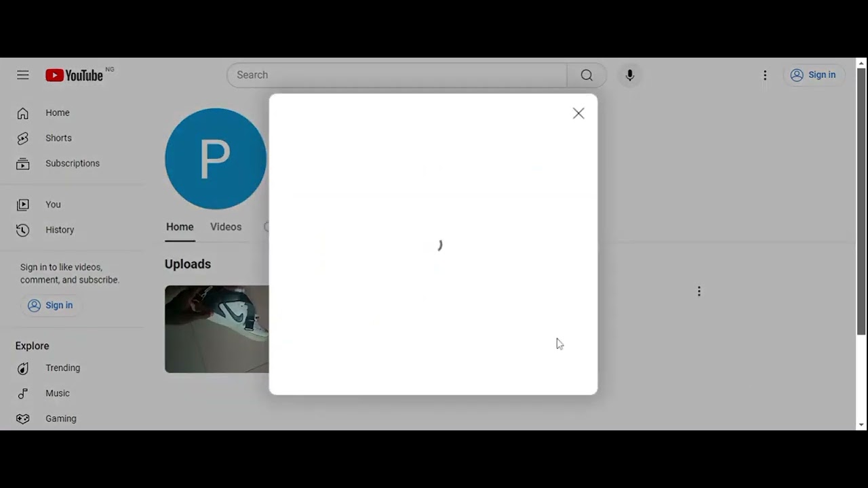This screenshot has width=868, height=488.
Task: Click the Subscriptions sidebar icon
Action: point(23,163)
